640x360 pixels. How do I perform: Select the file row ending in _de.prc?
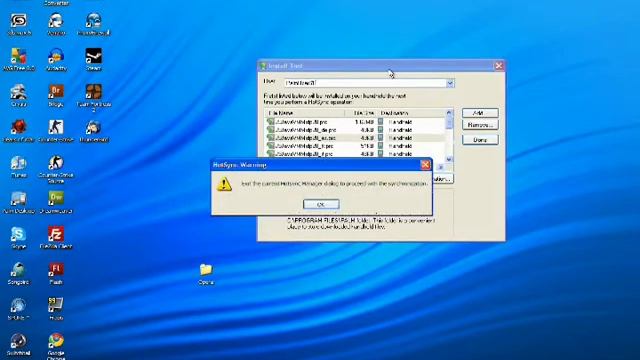(355, 130)
